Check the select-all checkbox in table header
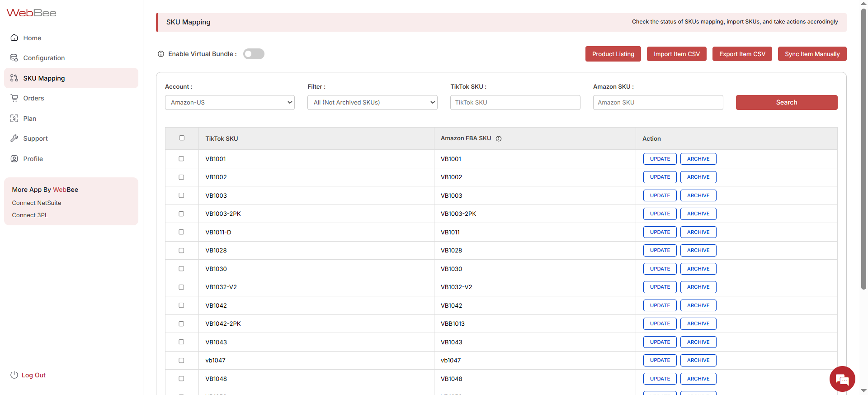 pos(182,138)
